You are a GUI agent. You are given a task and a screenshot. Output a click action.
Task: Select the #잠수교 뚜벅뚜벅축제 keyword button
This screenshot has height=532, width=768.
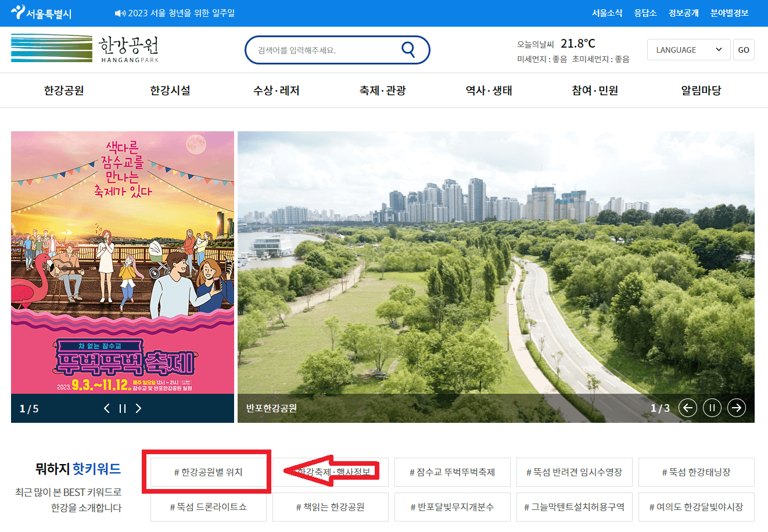(452, 472)
